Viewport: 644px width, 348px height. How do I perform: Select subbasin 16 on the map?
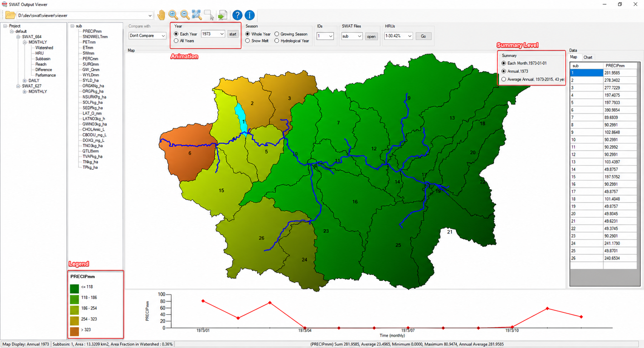click(x=355, y=202)
